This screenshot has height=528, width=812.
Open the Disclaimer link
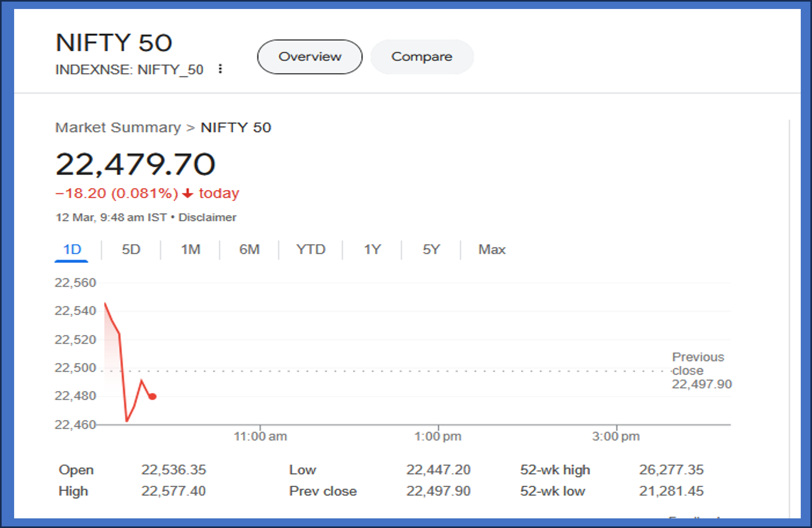coord(207,218)
